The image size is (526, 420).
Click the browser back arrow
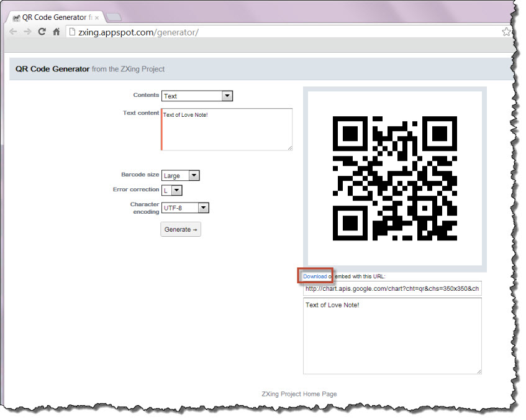tap(13, 32)
